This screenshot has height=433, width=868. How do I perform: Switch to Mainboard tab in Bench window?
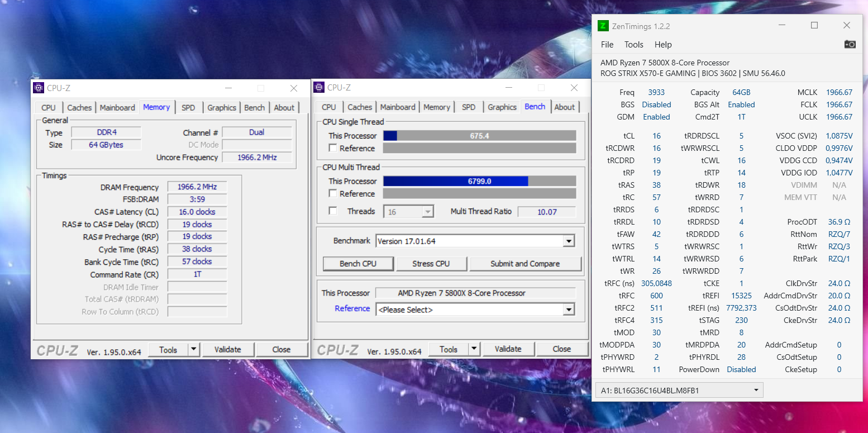point(398,107)
